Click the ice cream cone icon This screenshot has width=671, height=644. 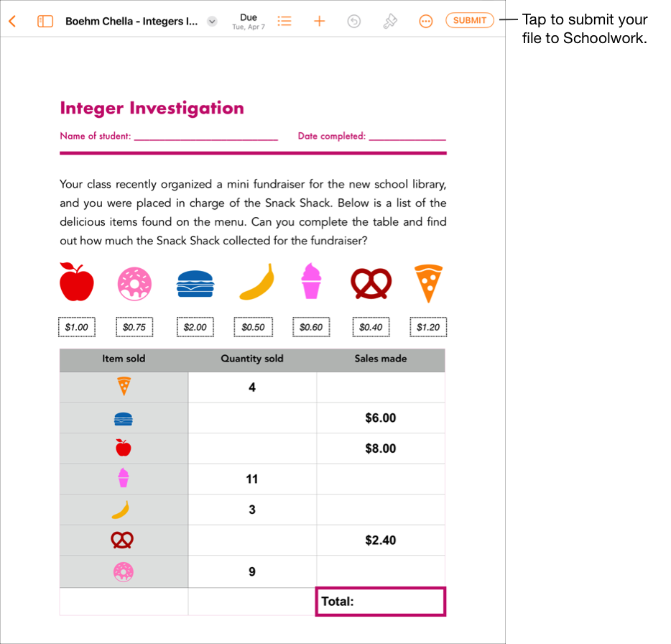pos(311,282)
